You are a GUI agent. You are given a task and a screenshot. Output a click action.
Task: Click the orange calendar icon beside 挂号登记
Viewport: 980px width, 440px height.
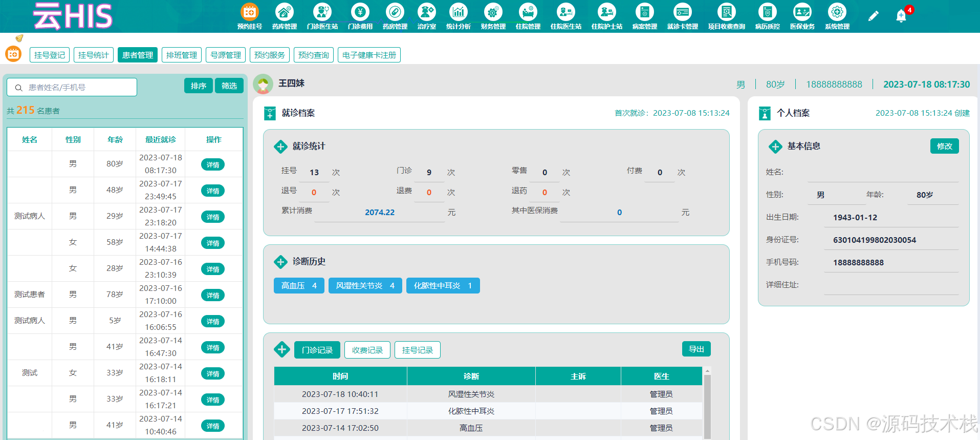click(x=13, y=54)
